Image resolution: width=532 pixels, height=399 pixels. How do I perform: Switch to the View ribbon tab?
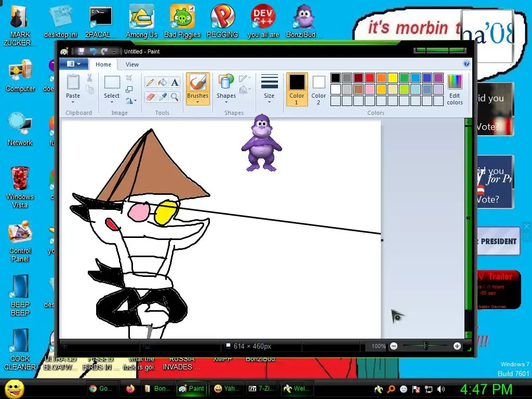coord(132,64)
